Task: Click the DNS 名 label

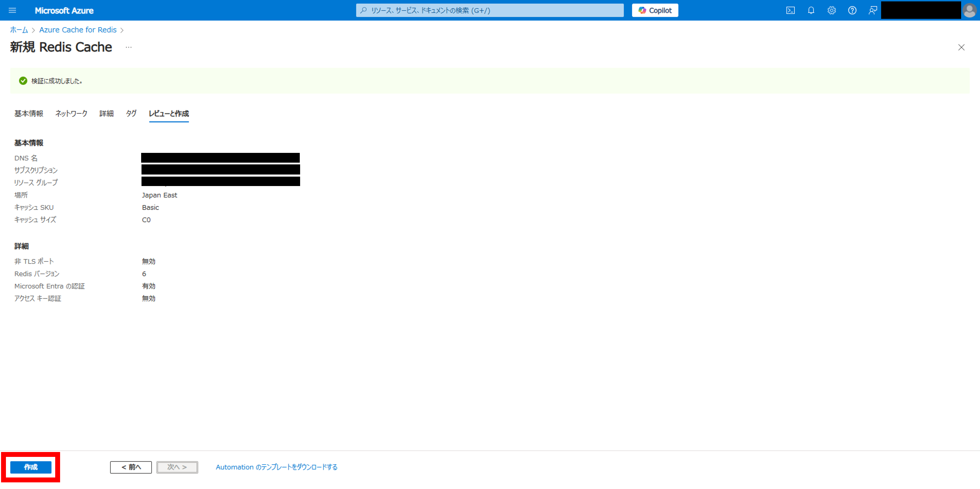Action: [x=26, y=158]
